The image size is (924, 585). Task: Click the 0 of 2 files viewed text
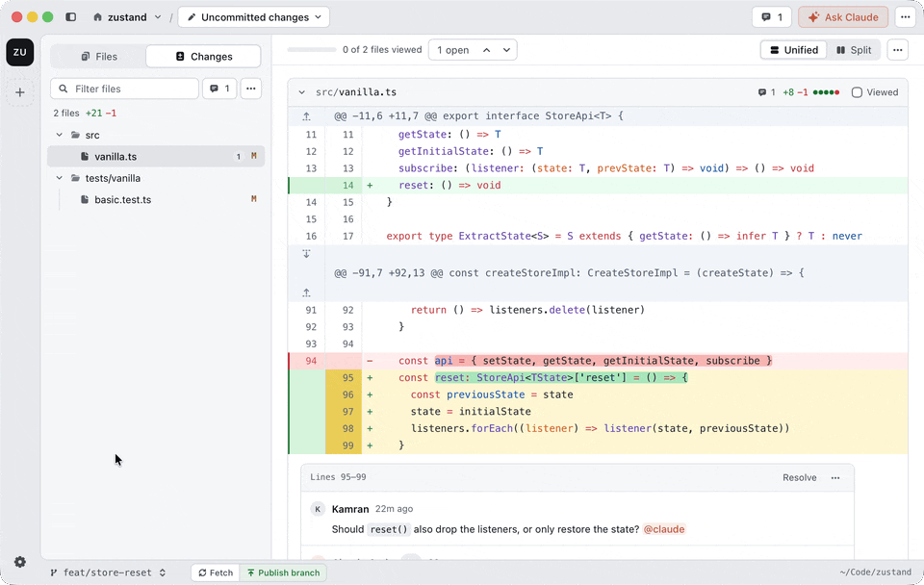(382, 50)
